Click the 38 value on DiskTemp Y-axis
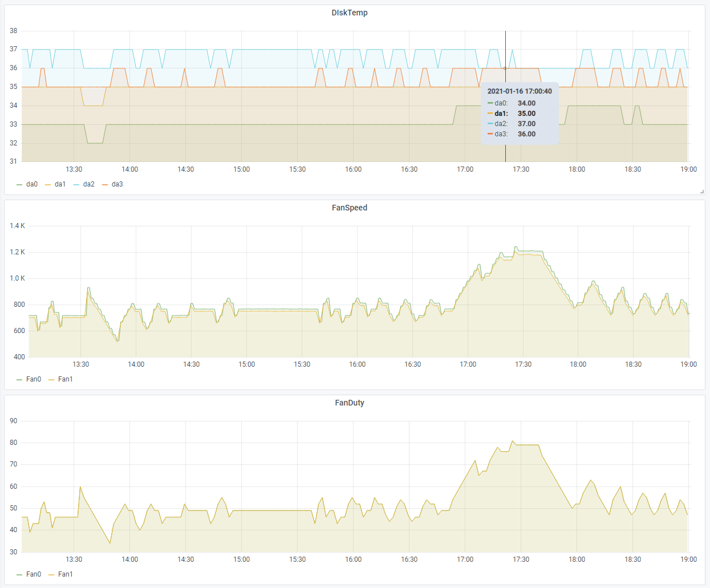 (14, 31)
